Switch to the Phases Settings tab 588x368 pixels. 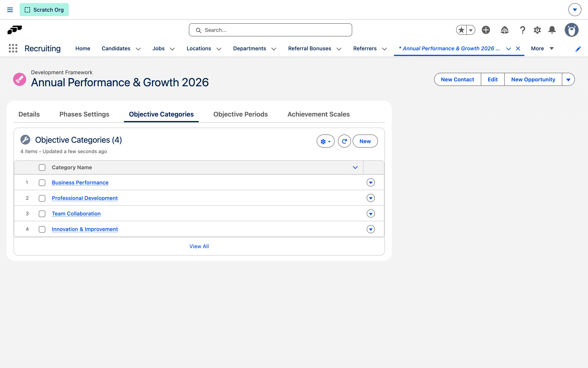click(84, 114)
